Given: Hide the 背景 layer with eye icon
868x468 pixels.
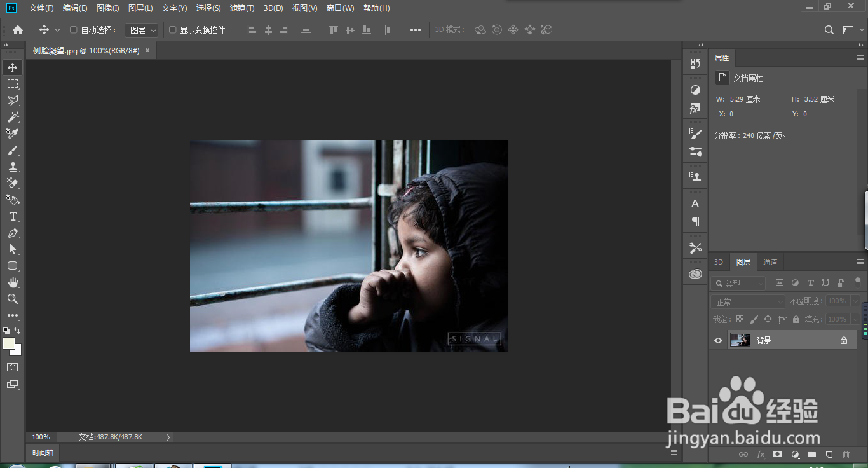Looking at the screenshot, I should pyautogui.click(x=718, y=340).
